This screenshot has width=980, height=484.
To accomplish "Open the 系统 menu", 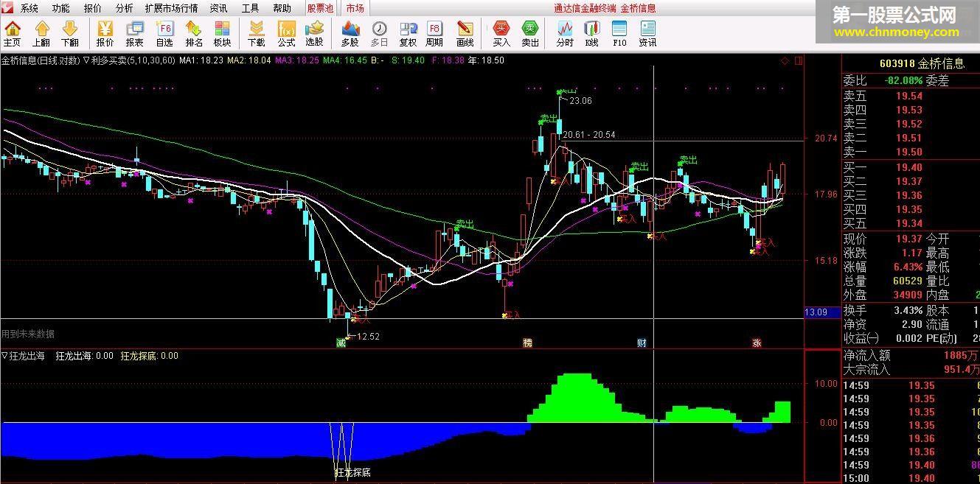I will tap(29, 8).
